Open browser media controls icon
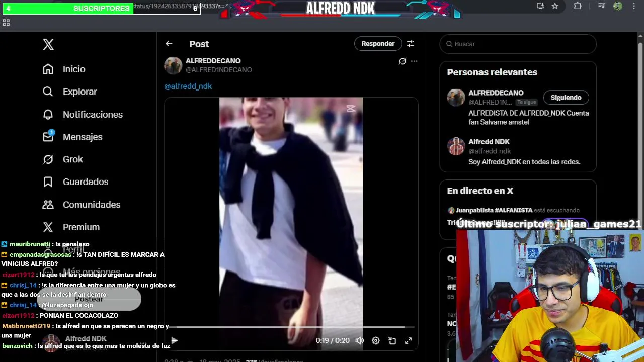The height and width of the screenshot is (362, 644). click(x=601, y=6)
